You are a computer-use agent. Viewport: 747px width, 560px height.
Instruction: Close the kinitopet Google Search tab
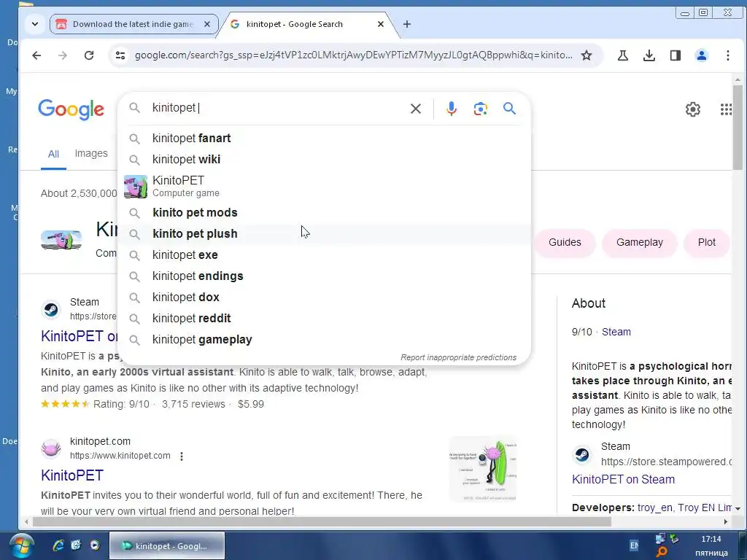coord(381,24)
